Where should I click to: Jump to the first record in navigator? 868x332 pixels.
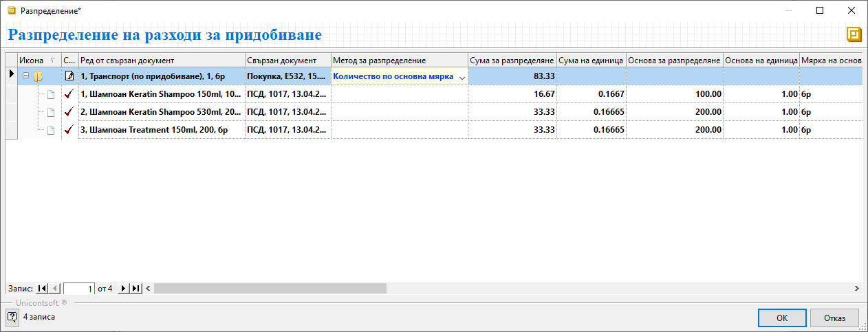42,289
